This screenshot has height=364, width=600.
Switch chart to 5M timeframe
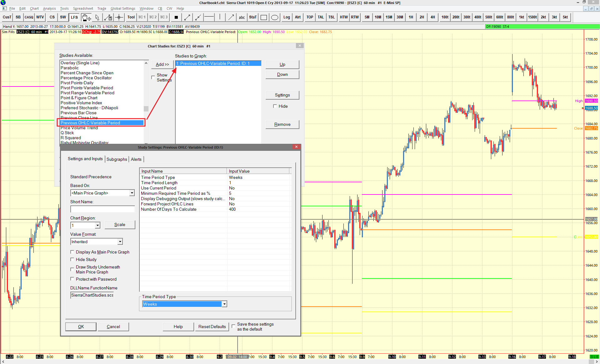[x=367, y=17]
